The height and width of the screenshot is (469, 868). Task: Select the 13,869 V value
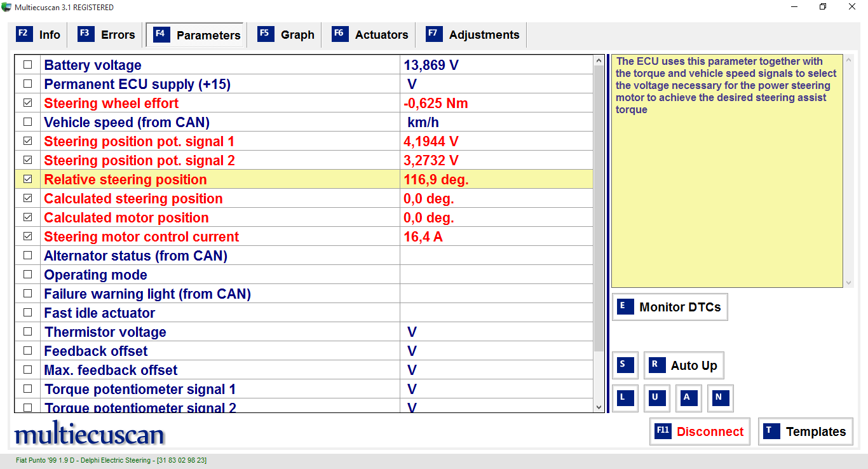click(x=431, y=65)
